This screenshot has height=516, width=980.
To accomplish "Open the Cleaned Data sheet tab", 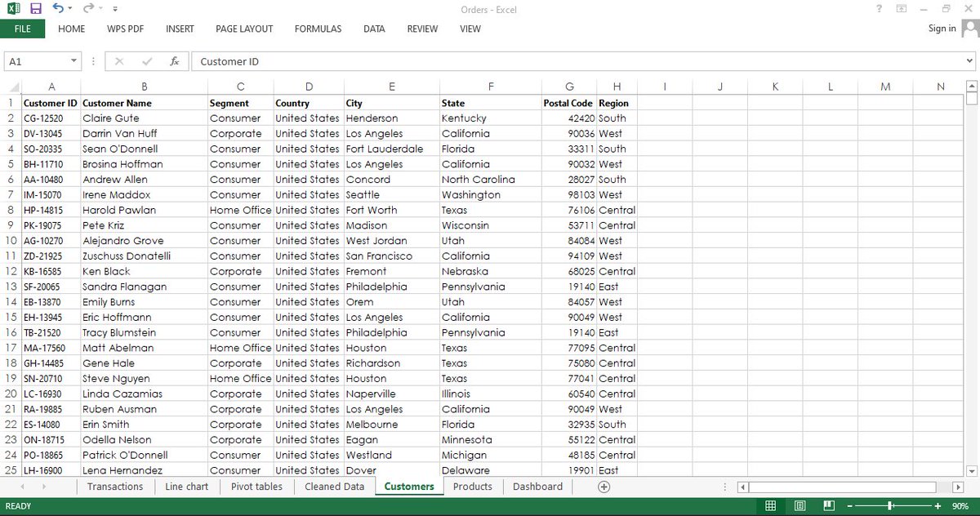I will click(x=334, y=487).
